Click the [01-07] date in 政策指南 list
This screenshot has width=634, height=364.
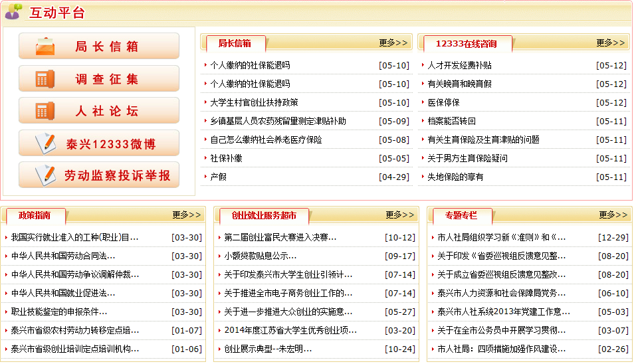[186, 331]
